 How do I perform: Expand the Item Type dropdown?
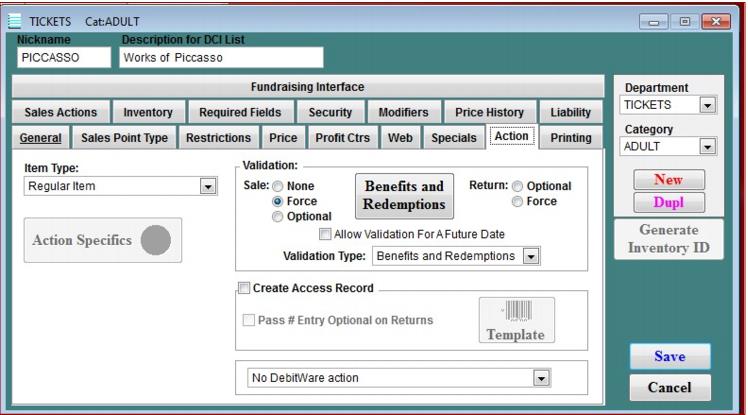coord(208,186)
